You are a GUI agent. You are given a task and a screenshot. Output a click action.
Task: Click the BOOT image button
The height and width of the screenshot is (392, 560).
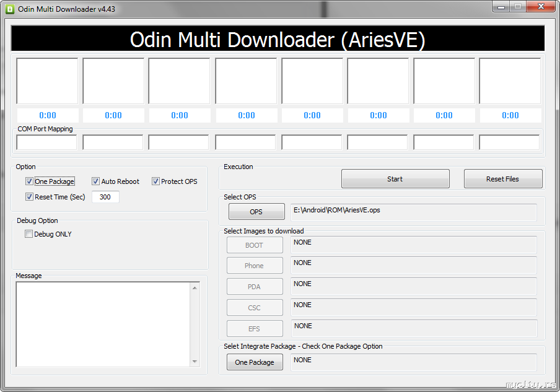255,245
